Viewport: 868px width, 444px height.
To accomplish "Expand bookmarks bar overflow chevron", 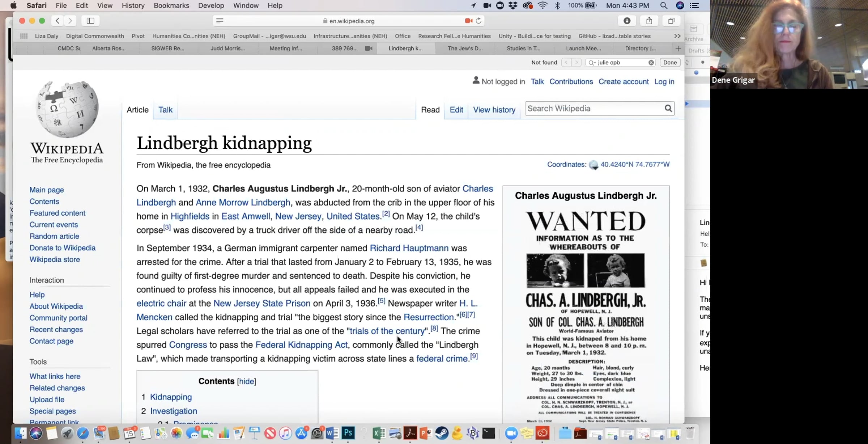I will (x=677, y=36).
